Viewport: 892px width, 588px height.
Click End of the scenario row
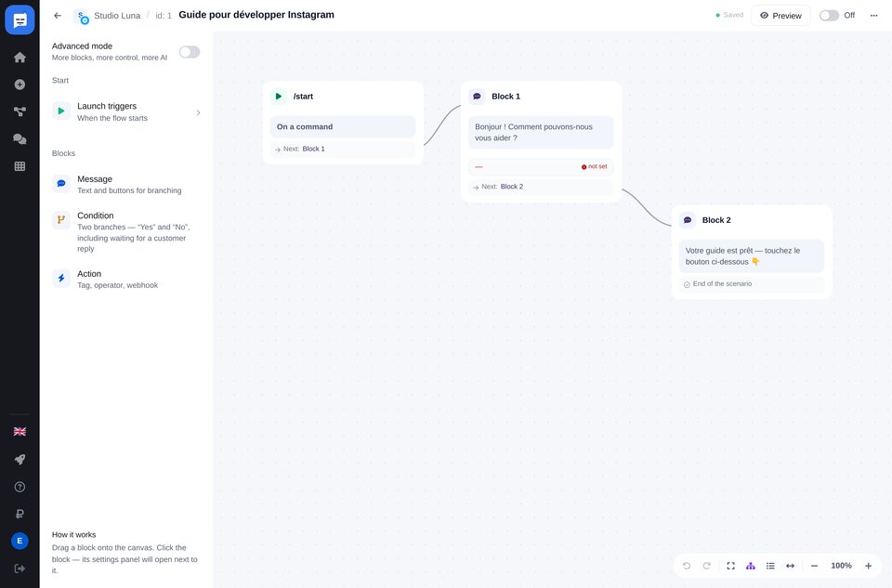[x=751, y=283]
